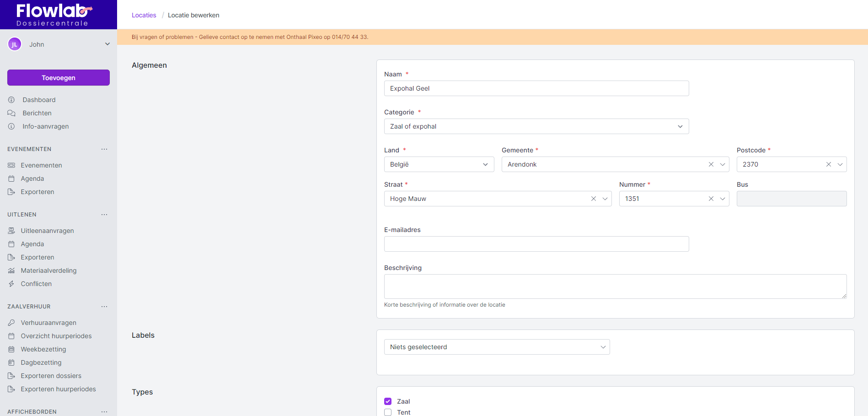
Task: Clear the Postcode value with X
Action: pyautogui.click(x=828, y=164)
